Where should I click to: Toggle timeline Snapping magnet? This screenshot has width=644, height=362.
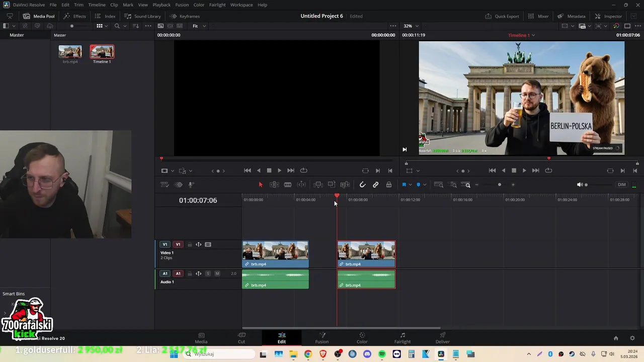[362, 185]
